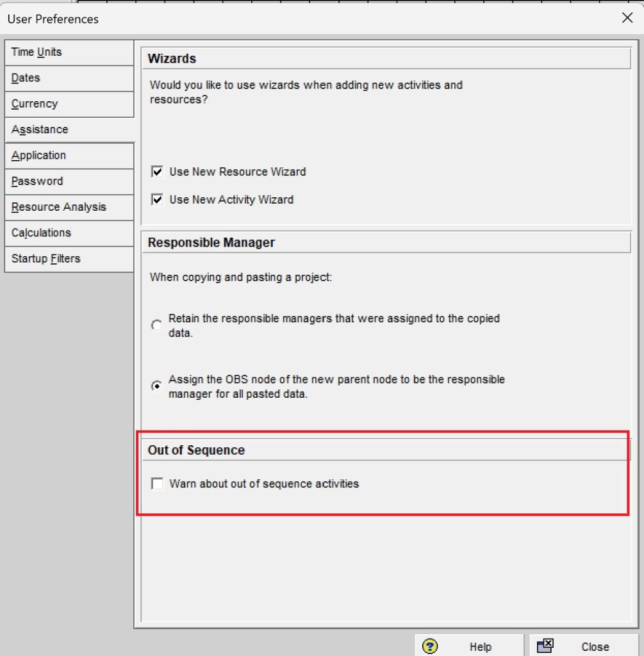Click the Responsible Manager section header
644x656 pixels.
386,243
